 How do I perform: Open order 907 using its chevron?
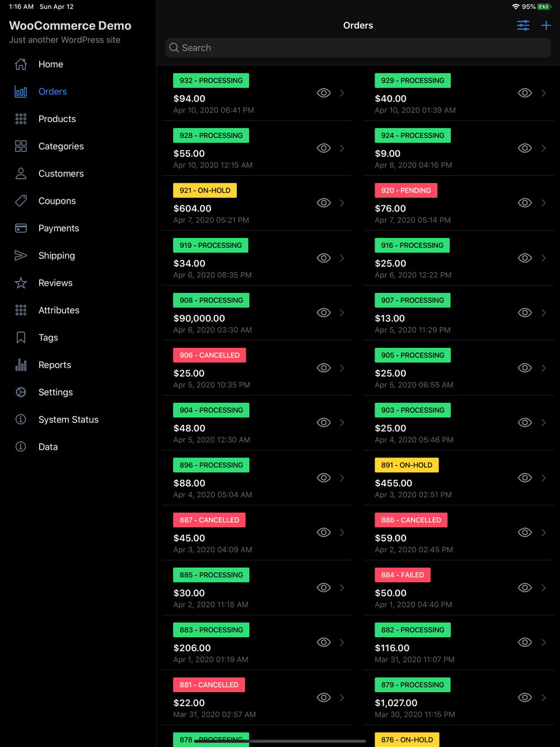tap(543, 312)
